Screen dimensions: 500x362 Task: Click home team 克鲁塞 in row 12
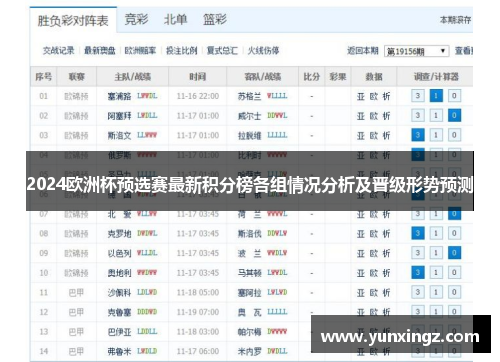(x=119, y=312)
